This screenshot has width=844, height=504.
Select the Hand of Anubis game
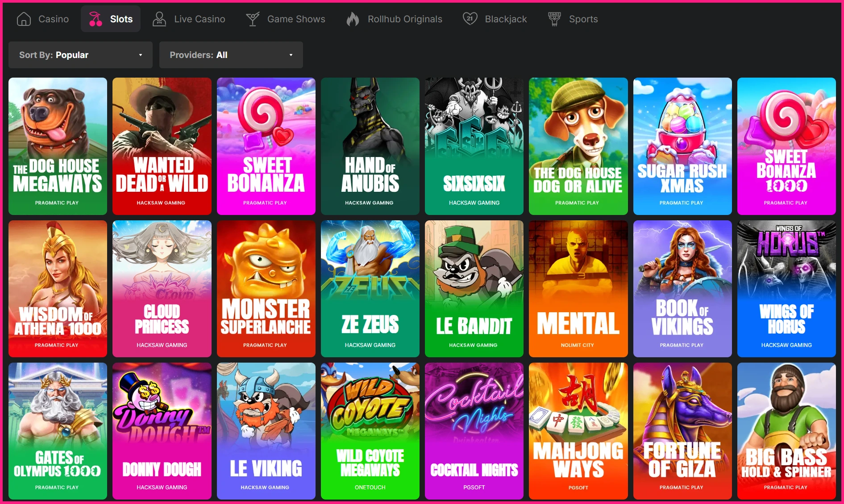[x=370, y=146]
